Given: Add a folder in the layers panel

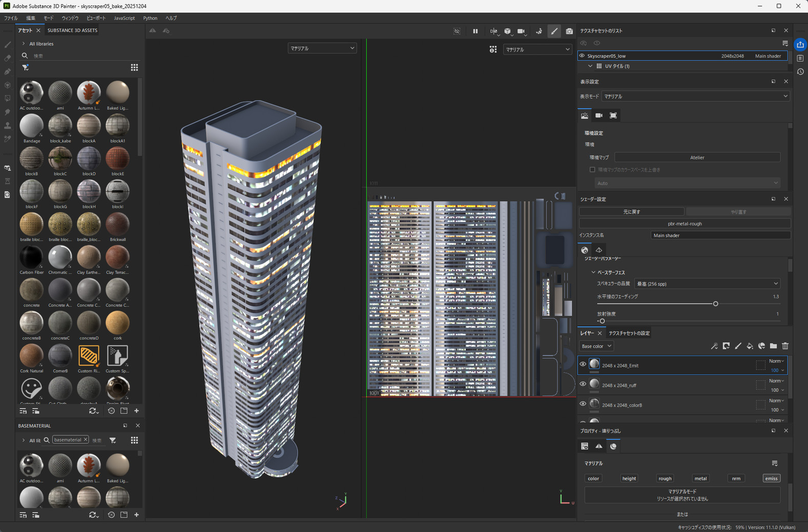Looking at the screenshot, I should coord(773,346).
